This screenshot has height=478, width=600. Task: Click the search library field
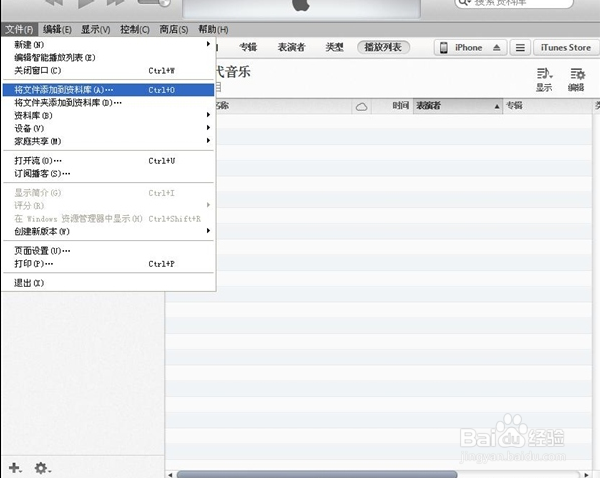pos(514,3)
